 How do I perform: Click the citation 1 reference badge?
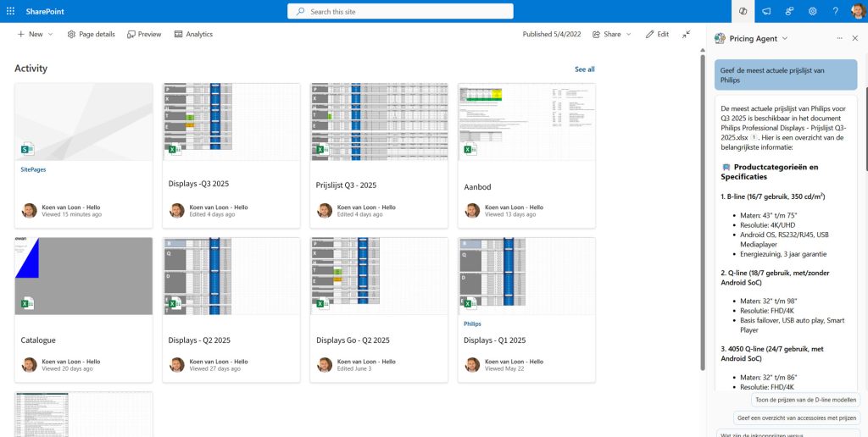[754, 137]
